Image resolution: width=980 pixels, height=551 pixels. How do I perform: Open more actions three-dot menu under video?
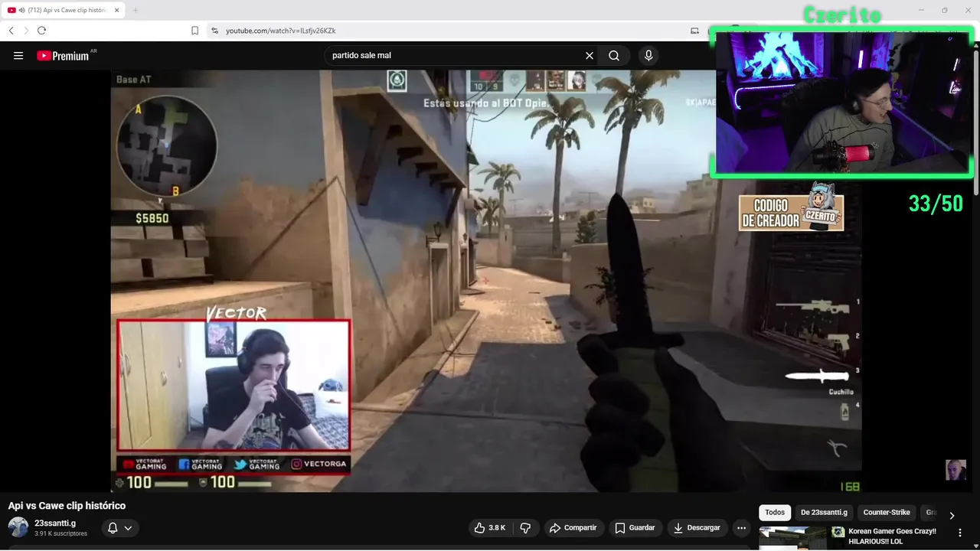(741, 528)
